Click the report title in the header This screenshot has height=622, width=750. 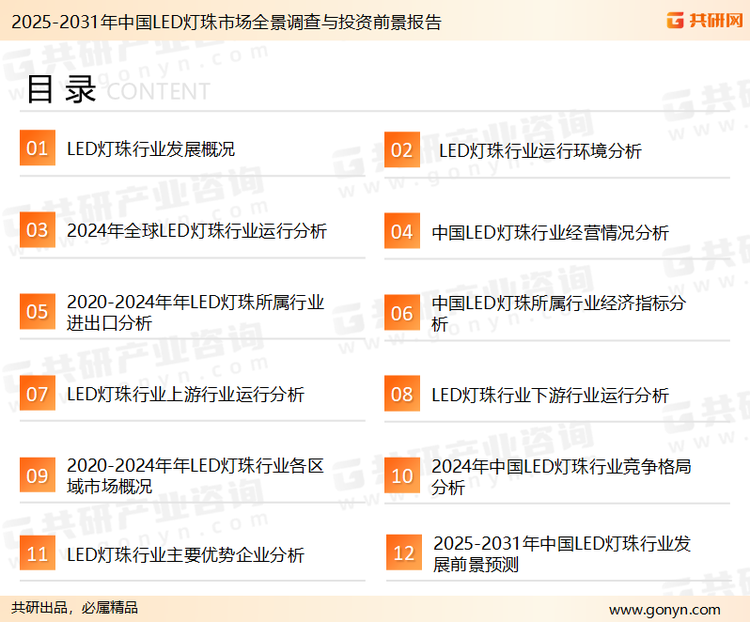tap(226, 22)
